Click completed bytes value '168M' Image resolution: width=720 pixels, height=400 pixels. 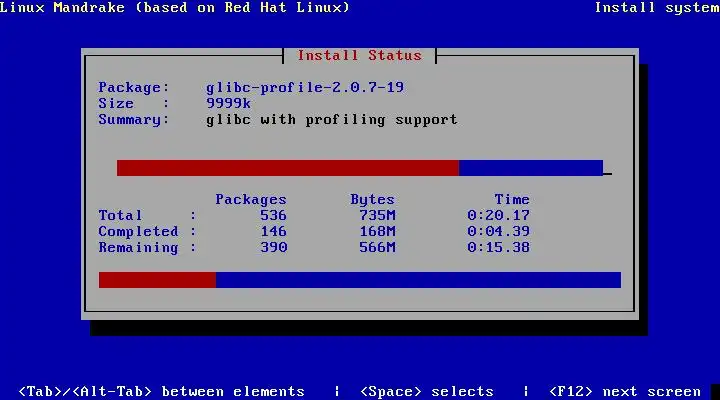tap(377, 231)
